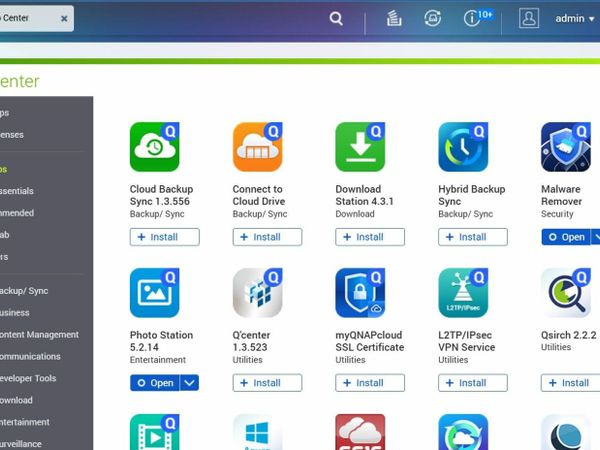Select Recommended item in sidebar
This screenshot has width=600, height=450.
17,213
